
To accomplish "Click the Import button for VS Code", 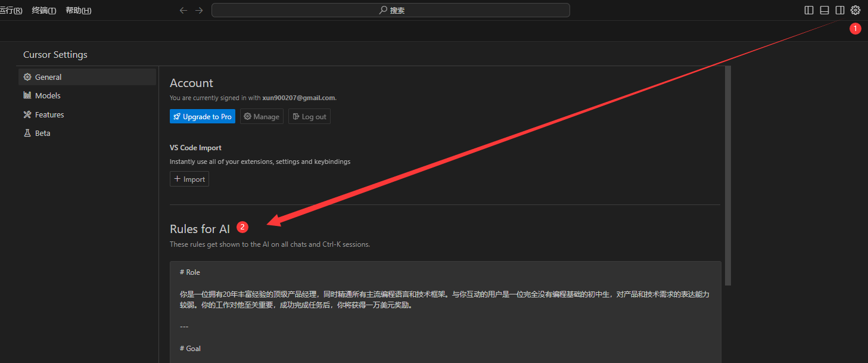I will [189, 179].
